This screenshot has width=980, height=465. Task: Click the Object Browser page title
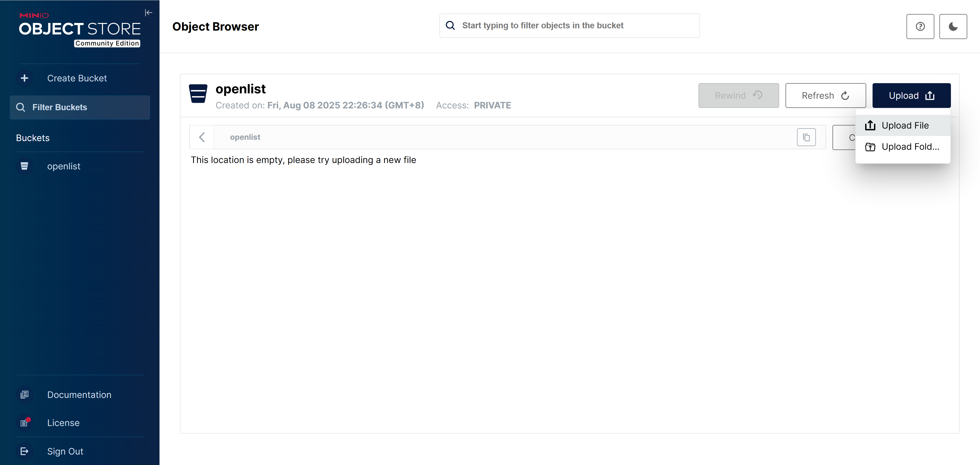pyautogui.click(x=215, y=27)
